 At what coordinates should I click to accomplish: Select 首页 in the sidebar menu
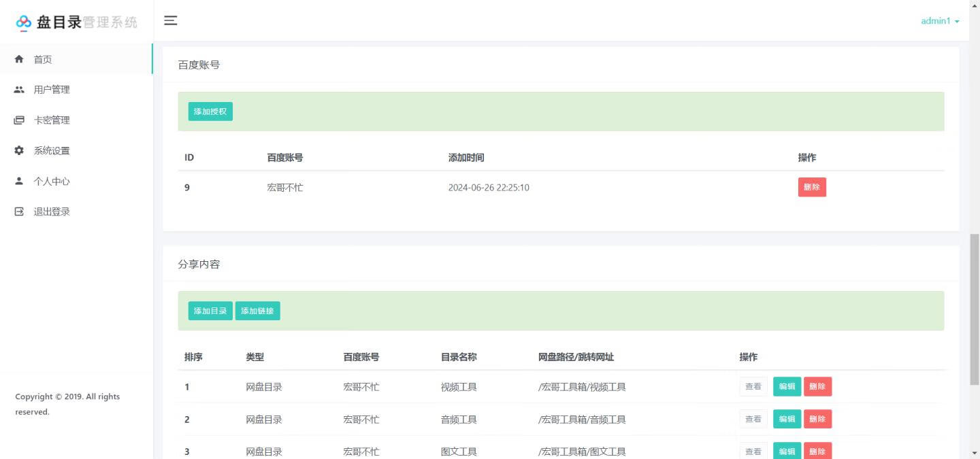(x=43, y=58)
